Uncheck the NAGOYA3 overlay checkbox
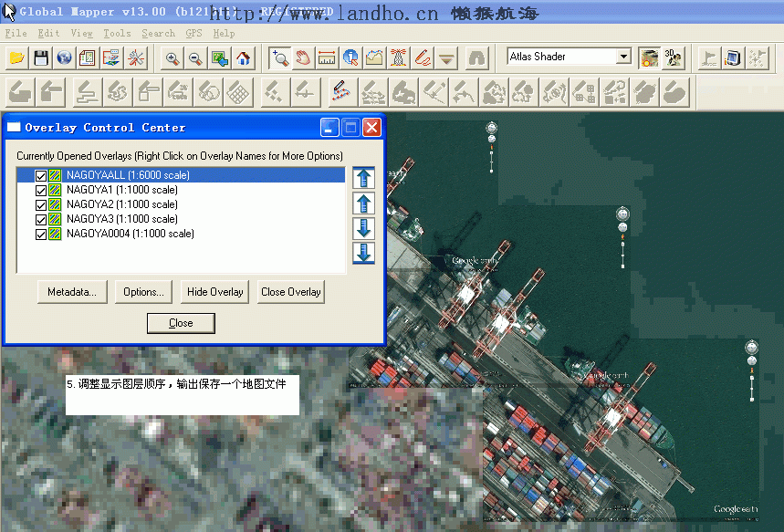 point(41,219)
